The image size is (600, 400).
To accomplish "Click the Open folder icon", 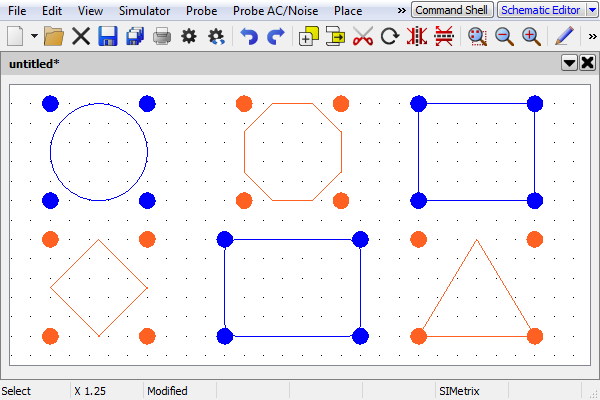I will tap(54, 37).
